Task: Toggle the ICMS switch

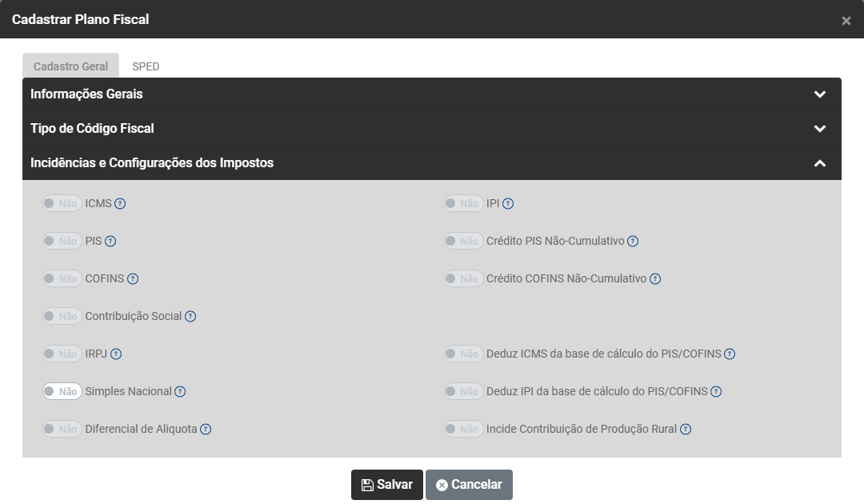Action: [x=62, y=204]
